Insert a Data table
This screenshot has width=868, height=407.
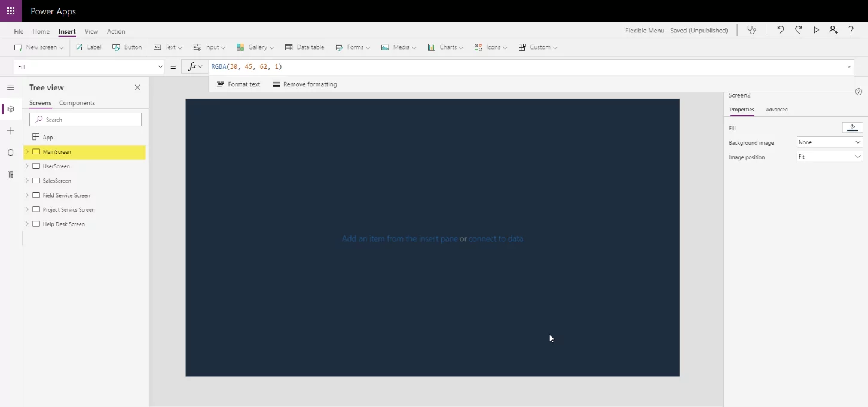(305, 47)
